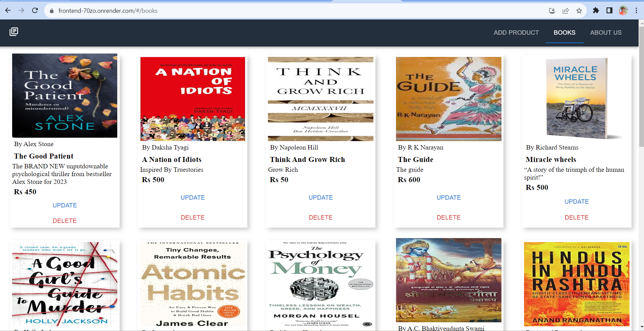Click the description 'Inspired By Truestories'
The image size is (644, 331).
coord(172,170)
